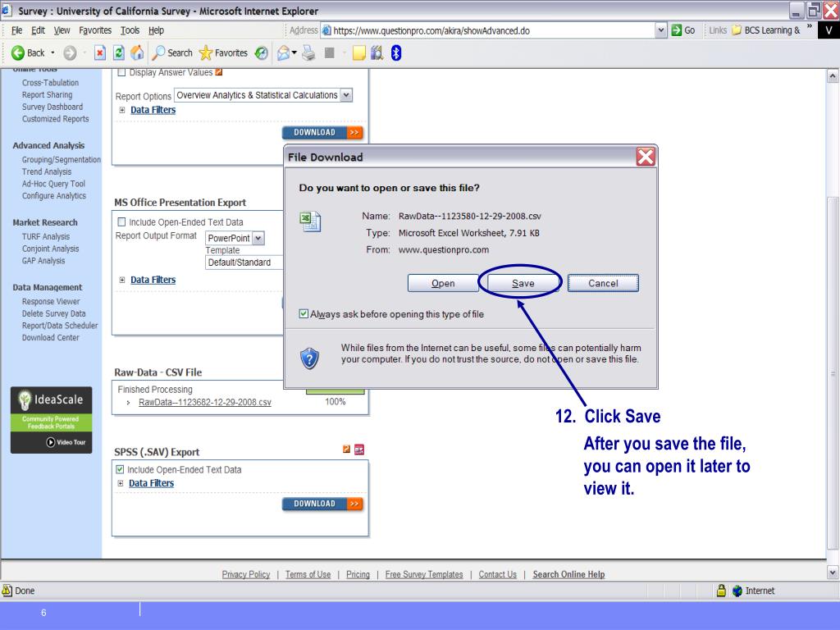This screenshot has height=630, width=840.
Task: Open the Default/Standard template dropdown
Action: tap(244, 262)
